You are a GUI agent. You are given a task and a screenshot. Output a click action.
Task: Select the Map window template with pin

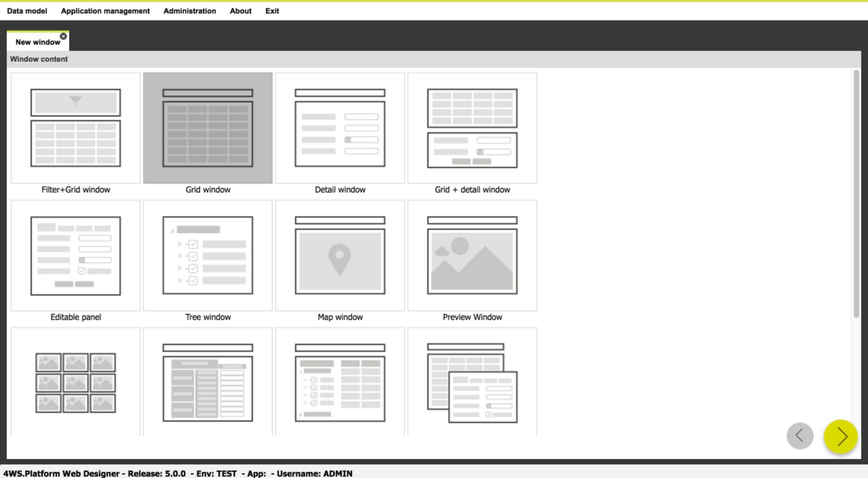[340, 255]
